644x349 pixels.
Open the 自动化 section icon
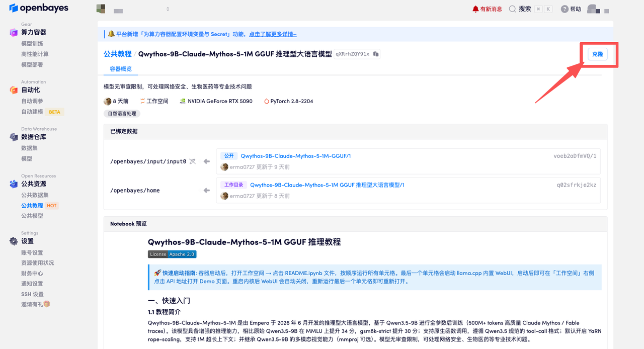point(14,90)
